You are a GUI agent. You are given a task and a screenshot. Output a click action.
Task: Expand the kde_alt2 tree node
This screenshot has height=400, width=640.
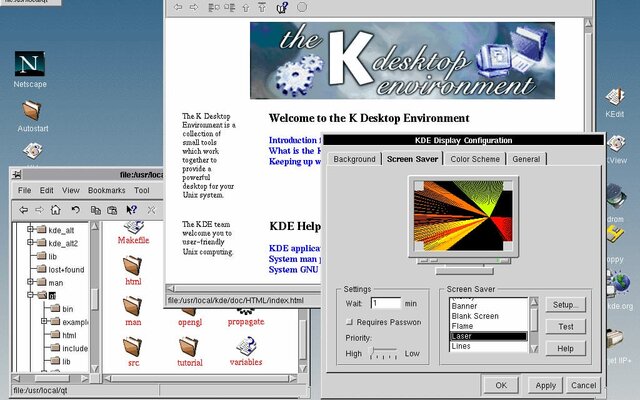coord(30,242)
